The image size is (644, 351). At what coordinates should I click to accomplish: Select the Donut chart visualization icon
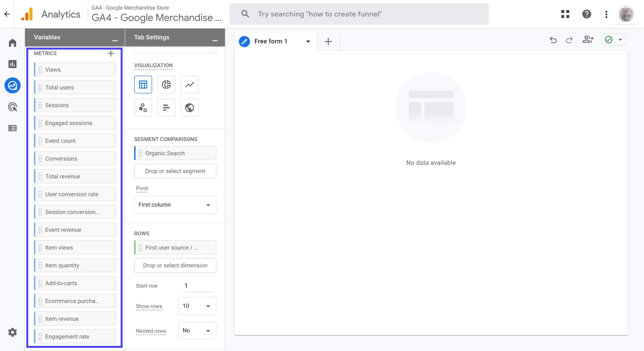pos(166,84)
